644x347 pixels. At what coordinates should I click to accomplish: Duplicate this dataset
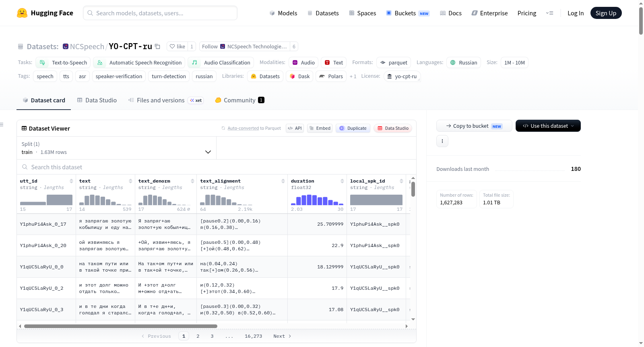(353, 128)
